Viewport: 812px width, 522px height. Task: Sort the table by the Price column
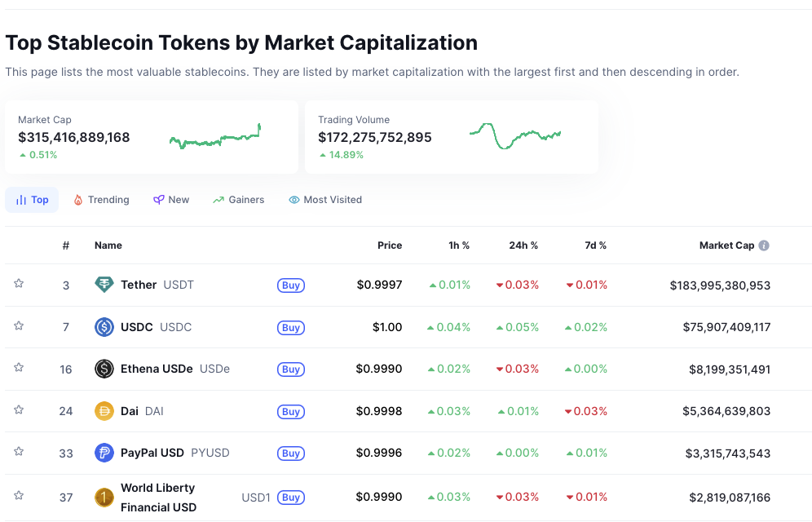390,245
